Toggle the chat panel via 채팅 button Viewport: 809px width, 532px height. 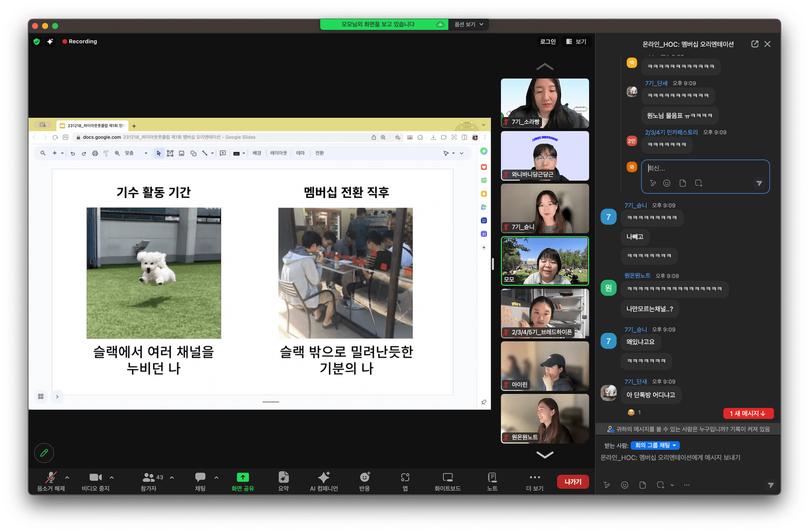[200, 478]
